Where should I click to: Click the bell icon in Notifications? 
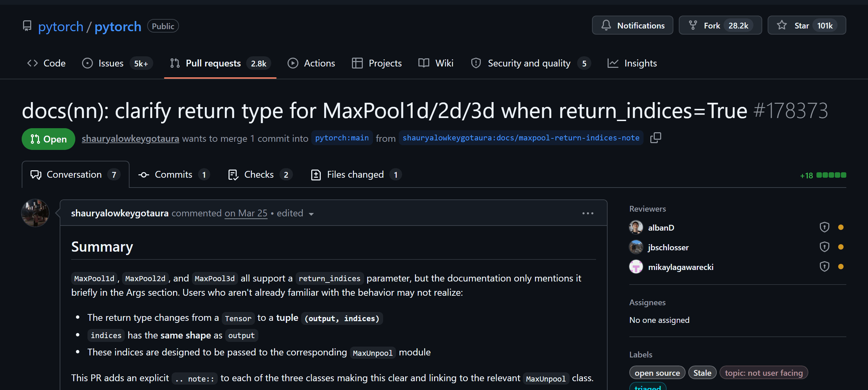click(606, 25)
